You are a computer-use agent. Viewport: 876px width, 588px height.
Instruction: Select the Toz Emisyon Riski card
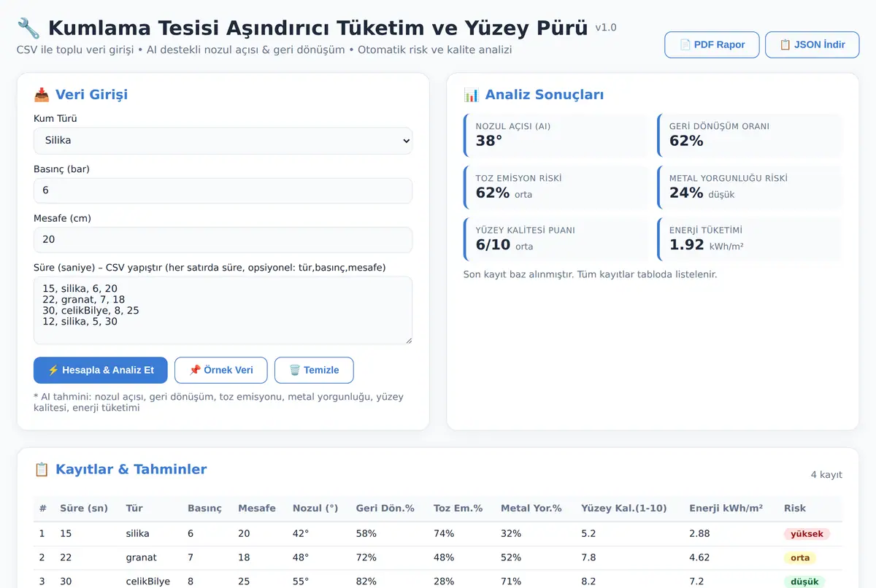(x=556, y=187)
